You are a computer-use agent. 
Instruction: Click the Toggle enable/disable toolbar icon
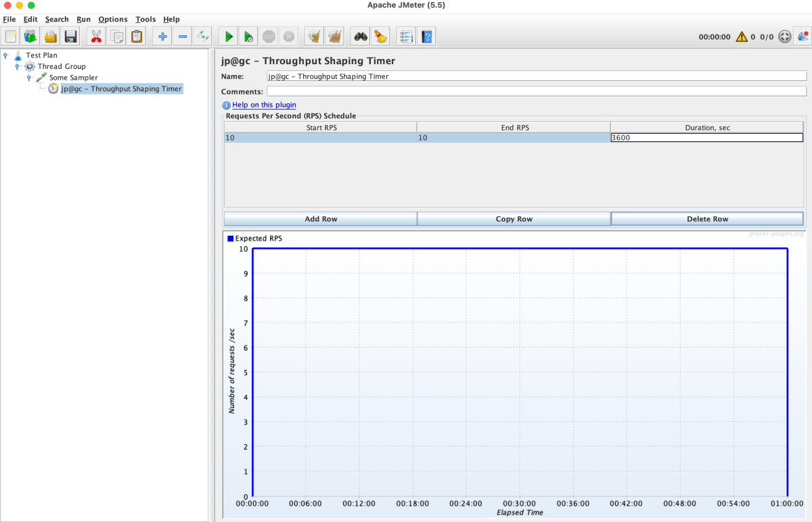pos(202,37)
